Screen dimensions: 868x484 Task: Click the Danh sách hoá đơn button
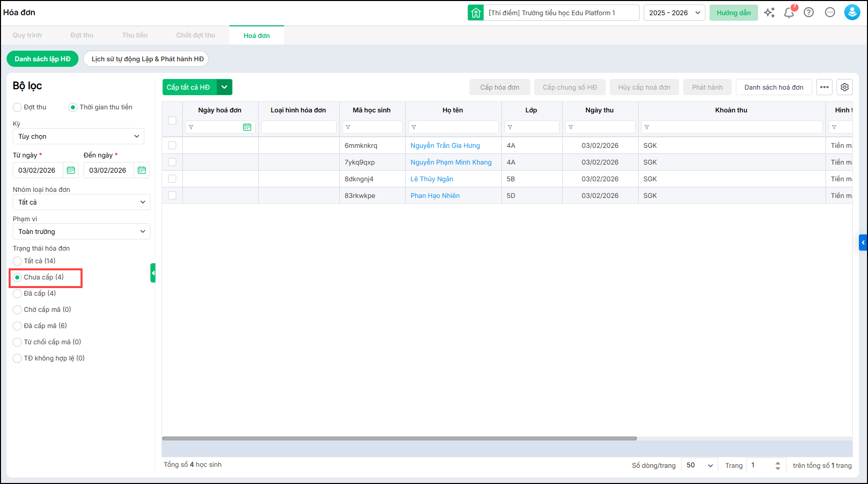pos(773,87)
